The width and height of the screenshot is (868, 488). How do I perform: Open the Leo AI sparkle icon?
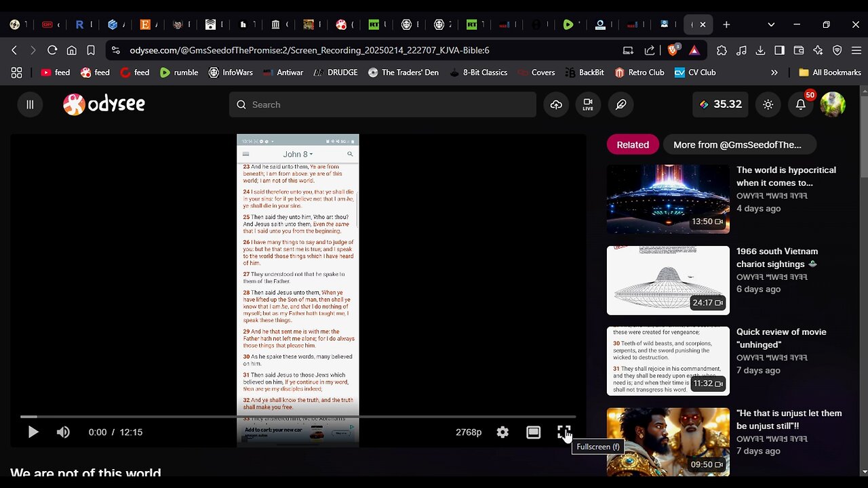[818, 50]
